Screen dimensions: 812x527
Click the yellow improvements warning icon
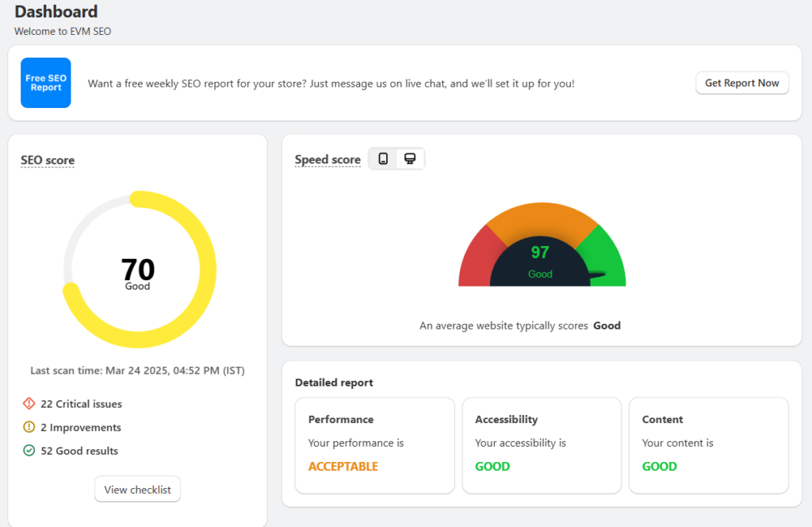[29, 427]
